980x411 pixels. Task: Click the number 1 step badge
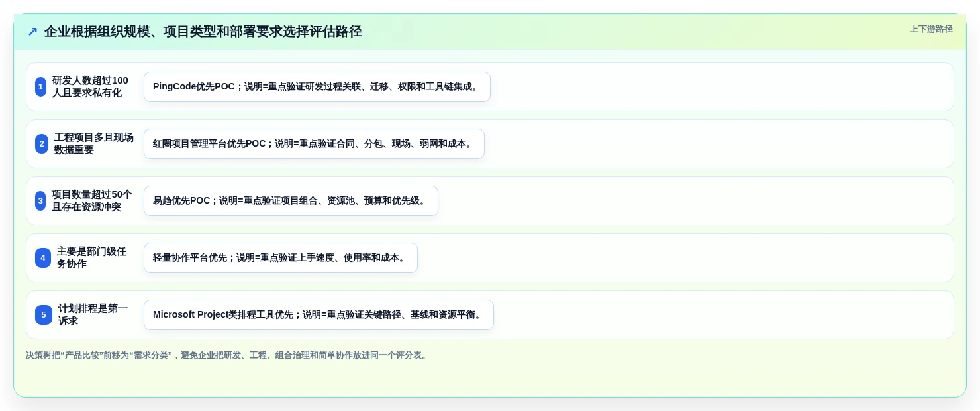click(x=41, y=87)
